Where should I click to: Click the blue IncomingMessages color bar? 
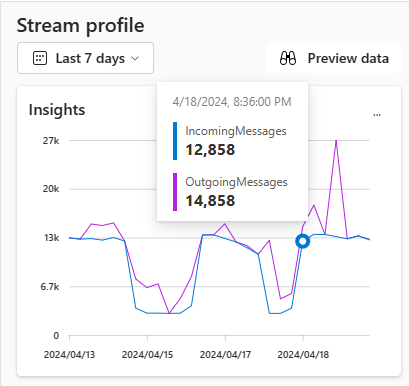[175, 141]
